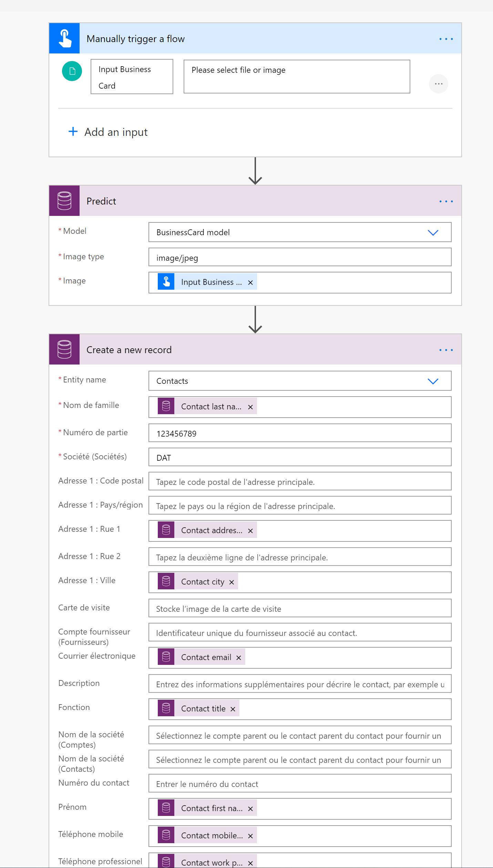Viewport: 493px width, 868px height.
Task: Remove the Contact address token
Action: point(250,531)
